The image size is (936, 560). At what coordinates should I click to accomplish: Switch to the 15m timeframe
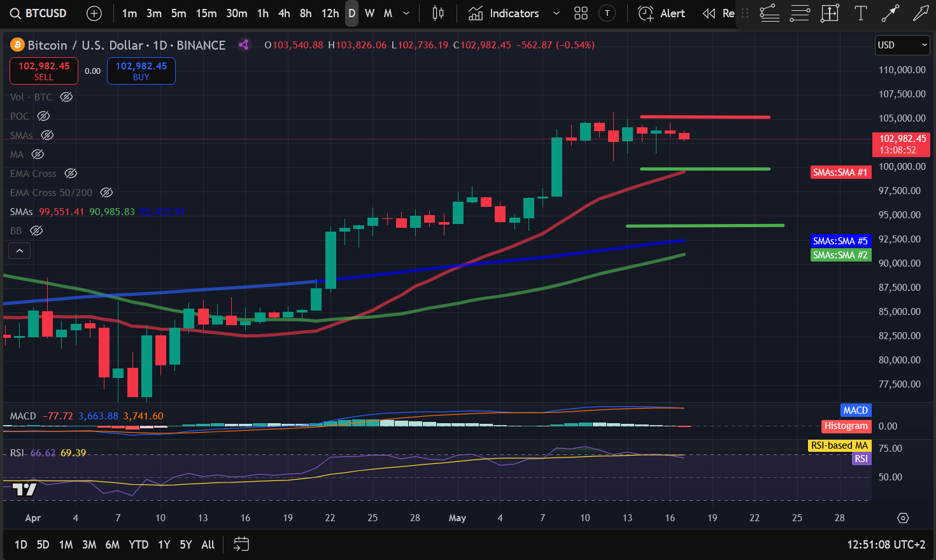206,13
